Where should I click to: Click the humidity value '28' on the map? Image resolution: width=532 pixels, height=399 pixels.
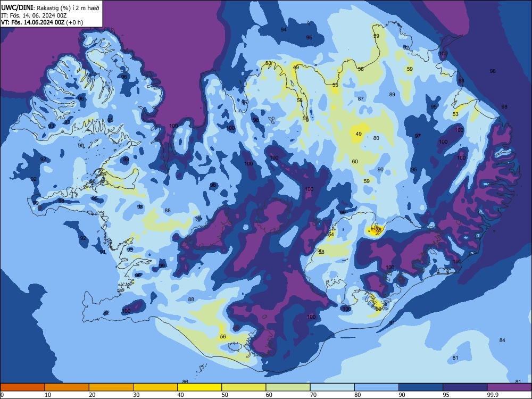tap(379, 230)
